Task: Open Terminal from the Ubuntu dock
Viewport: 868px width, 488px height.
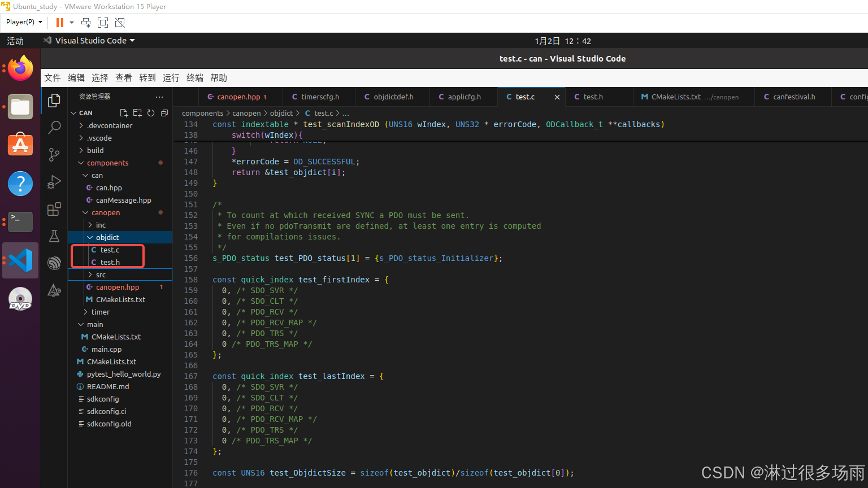Action: 20,222
